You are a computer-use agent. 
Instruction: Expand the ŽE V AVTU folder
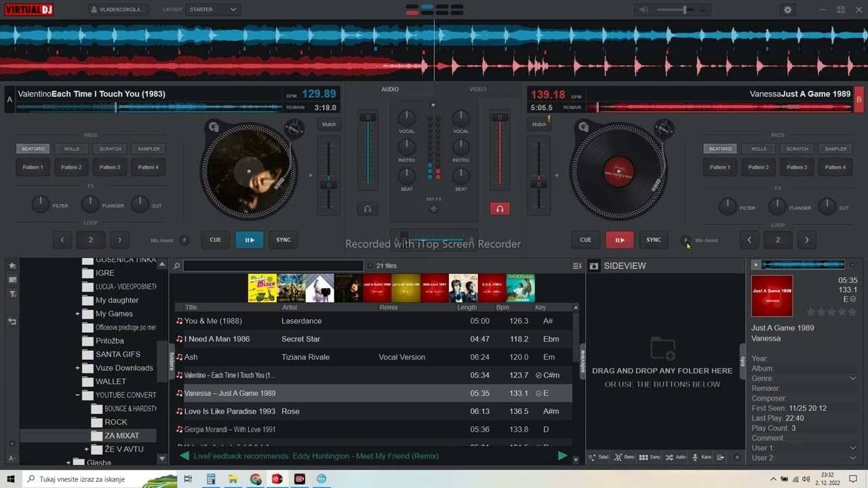86,449
